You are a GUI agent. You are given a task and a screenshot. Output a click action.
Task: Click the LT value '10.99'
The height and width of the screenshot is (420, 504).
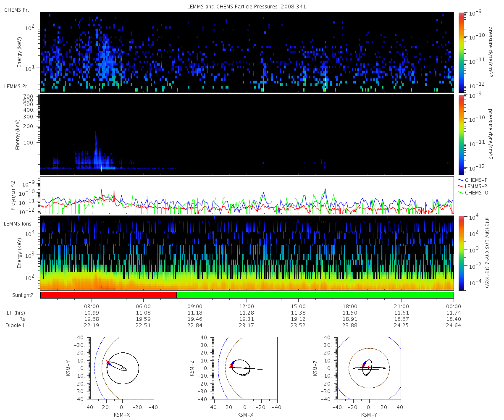click(92, 313)
